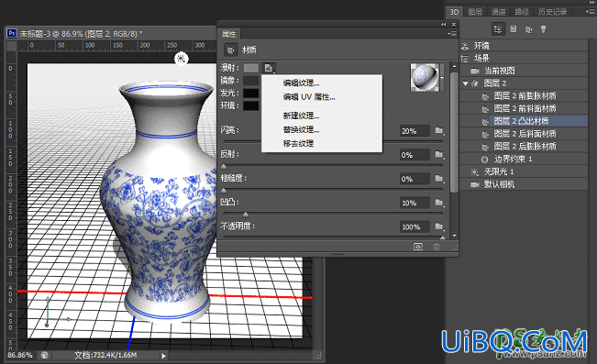The width and height of the screenshot is (597, 364).
Task: Filter 3D panel by lights bulb icon
Action: click(543, 29)
